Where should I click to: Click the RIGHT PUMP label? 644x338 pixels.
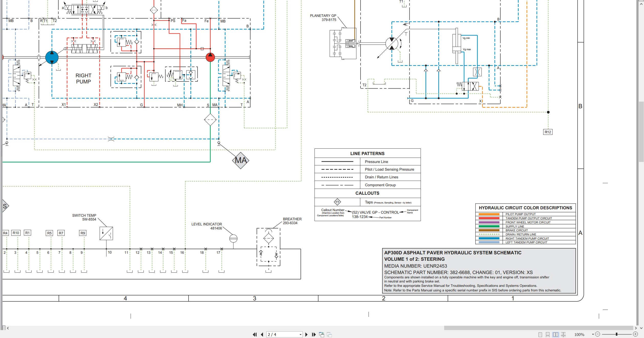(x=83, y=79)
